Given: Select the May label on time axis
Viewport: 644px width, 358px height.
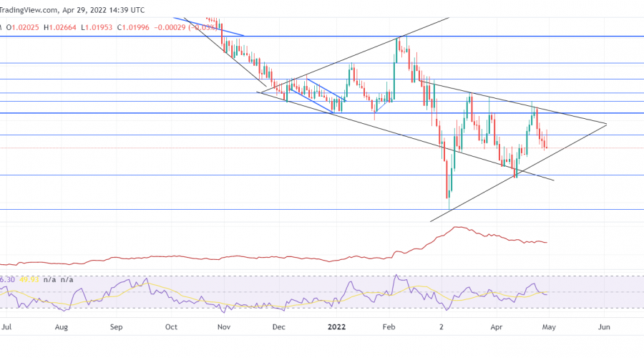Looking at the screenshot, I should pos(549,327).
